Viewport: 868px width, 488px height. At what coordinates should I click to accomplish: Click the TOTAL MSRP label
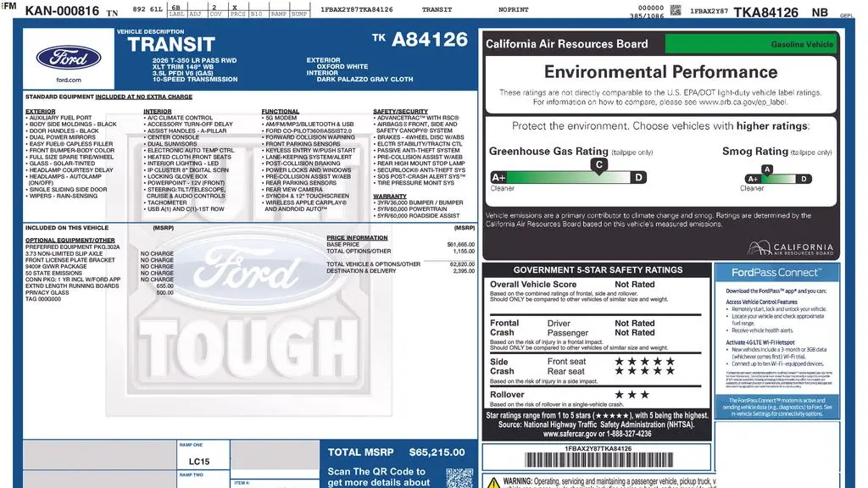click(360, 452)
